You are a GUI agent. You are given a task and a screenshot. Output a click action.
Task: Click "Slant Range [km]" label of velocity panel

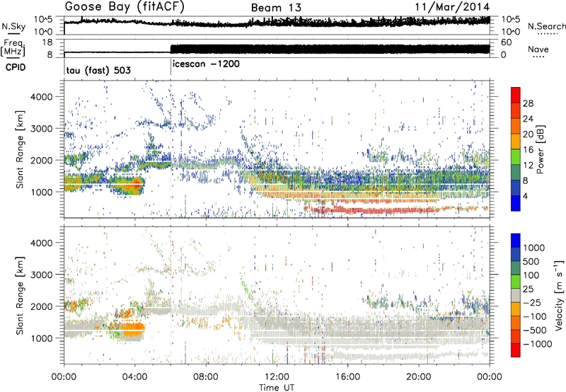(20, 295)
